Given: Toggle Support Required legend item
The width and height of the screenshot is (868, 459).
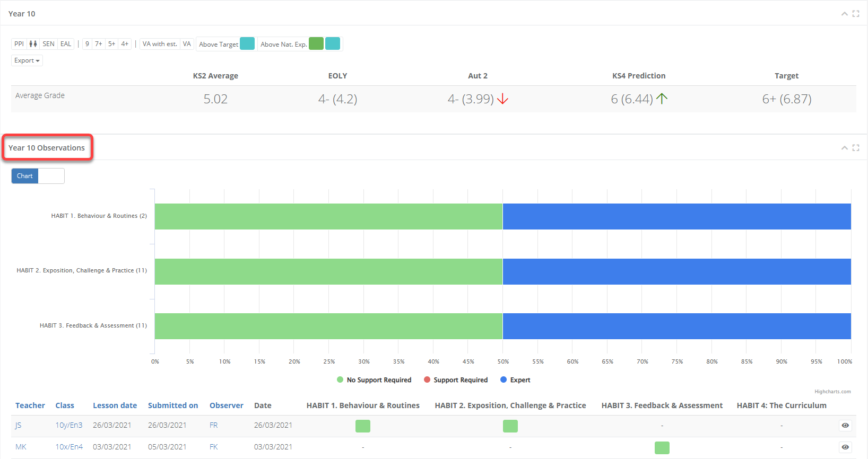Looking at the screenshot, I should (x=456, y=380).
